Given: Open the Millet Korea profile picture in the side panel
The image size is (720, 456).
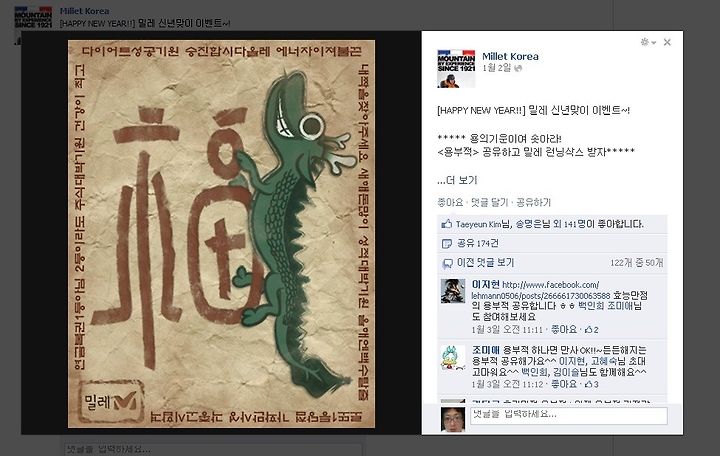Looking at the screenshot, I should tap(456, 68).
